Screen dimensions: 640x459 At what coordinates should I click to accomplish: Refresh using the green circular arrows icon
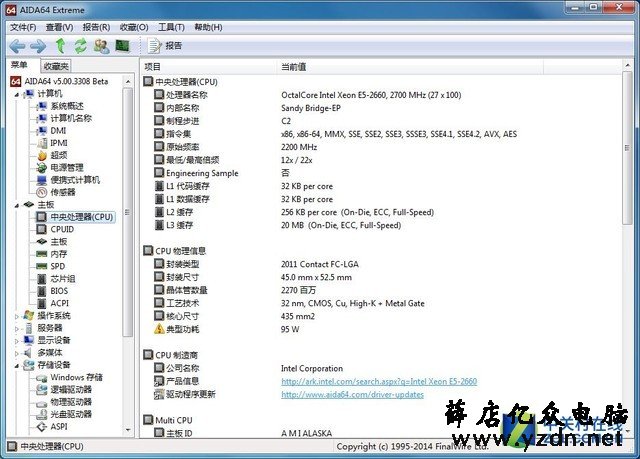(x=80, y=46)
